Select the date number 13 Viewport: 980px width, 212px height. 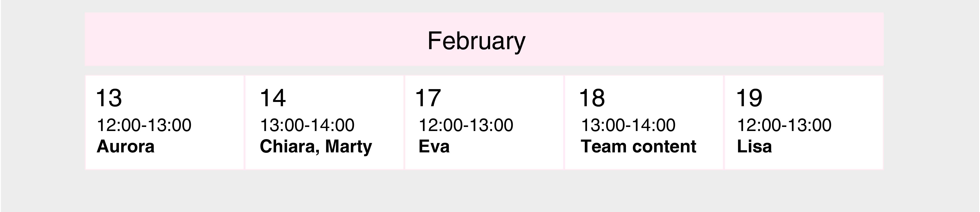coord(109,98)
